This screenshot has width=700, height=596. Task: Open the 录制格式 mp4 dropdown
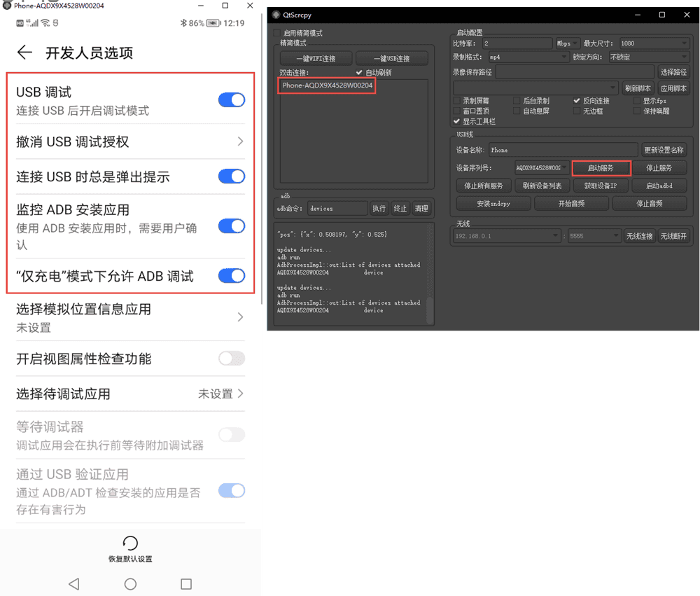coord(527,57)
